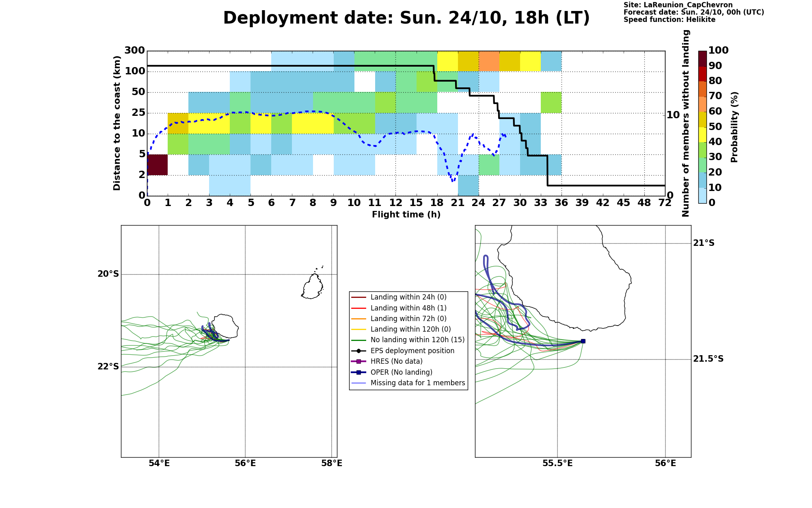The image size is (812, 508).
Task: Click the purple square HRES legend marker
Action: click(358, 361)
